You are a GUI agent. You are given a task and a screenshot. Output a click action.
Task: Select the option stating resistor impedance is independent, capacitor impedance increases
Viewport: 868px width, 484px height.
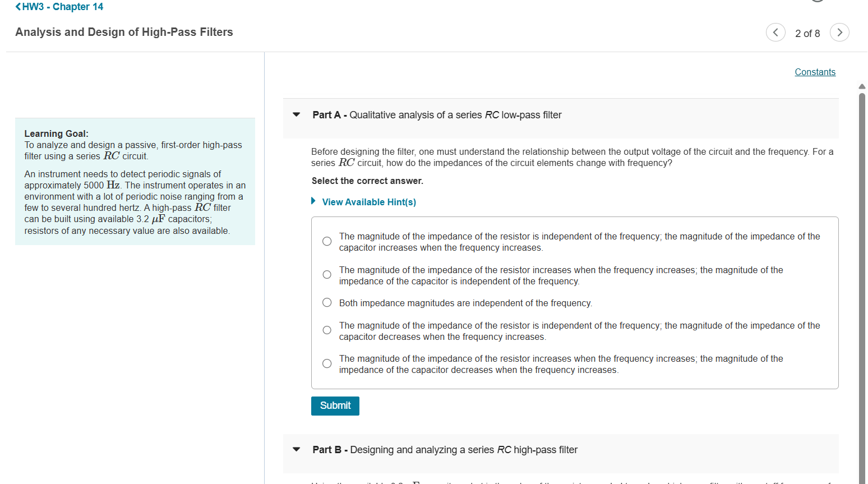tap(327, 241)
